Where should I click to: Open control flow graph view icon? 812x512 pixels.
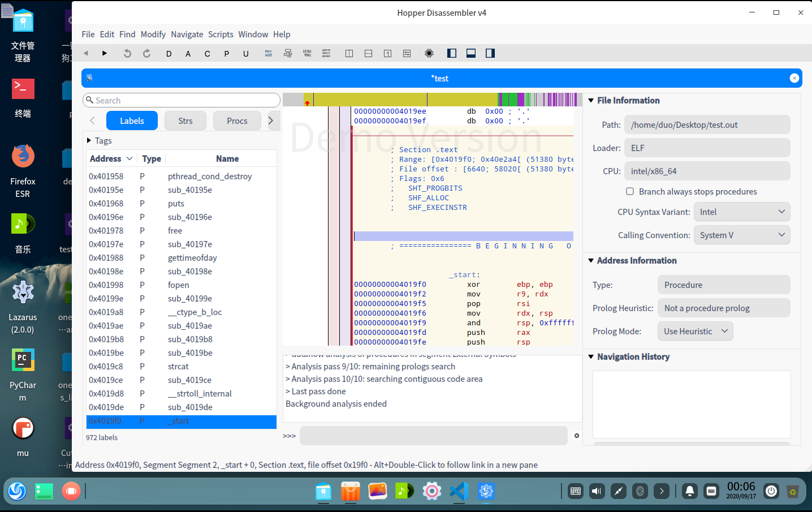(x=288, y=53)
